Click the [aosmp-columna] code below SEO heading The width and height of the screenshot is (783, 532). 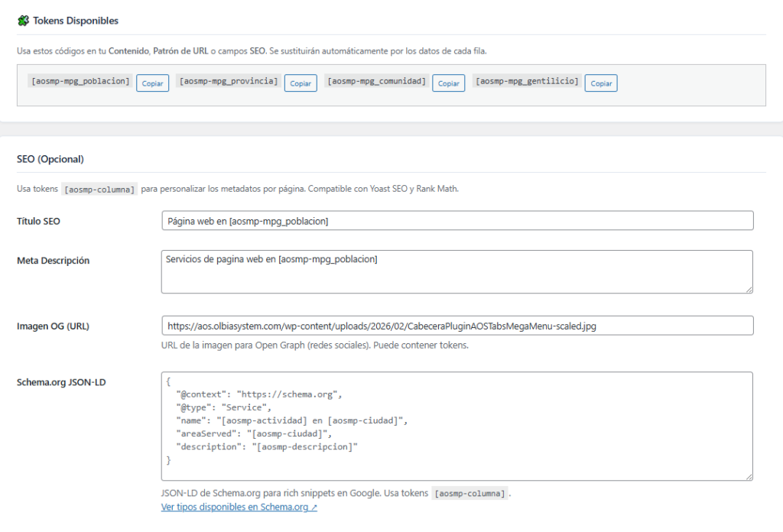pyautogui.click(x=100, y=189)
